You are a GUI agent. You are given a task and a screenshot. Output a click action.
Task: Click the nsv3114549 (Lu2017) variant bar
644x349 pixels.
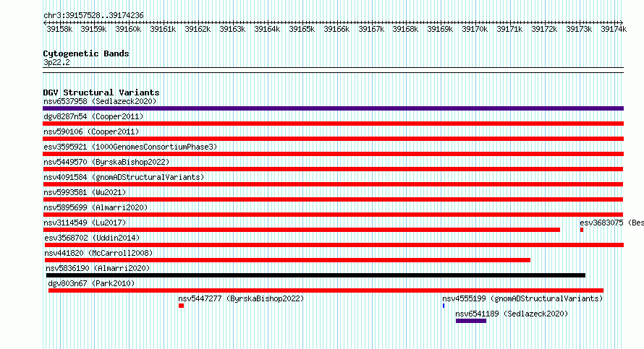coord(302,230)
